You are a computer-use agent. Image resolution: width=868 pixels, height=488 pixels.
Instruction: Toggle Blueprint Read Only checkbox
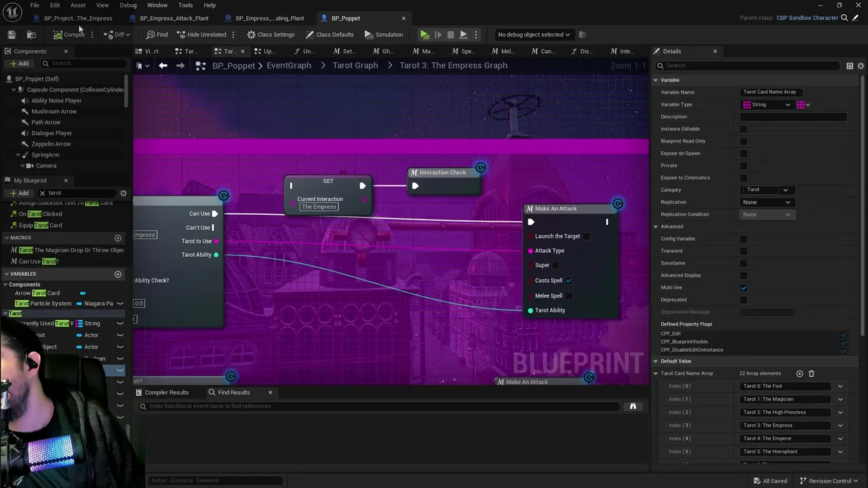click(x=743, y=141)
